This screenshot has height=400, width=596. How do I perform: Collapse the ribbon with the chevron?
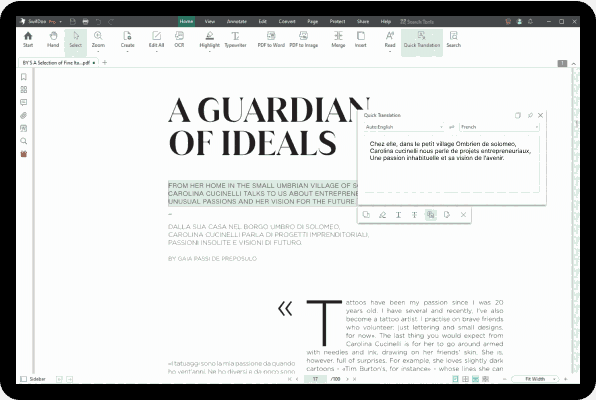(574, 64)
